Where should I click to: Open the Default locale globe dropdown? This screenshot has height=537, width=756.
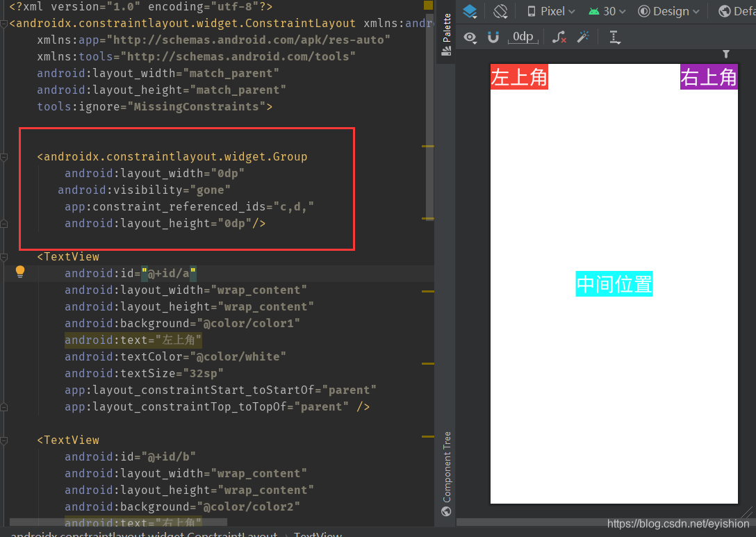point(737,11)
